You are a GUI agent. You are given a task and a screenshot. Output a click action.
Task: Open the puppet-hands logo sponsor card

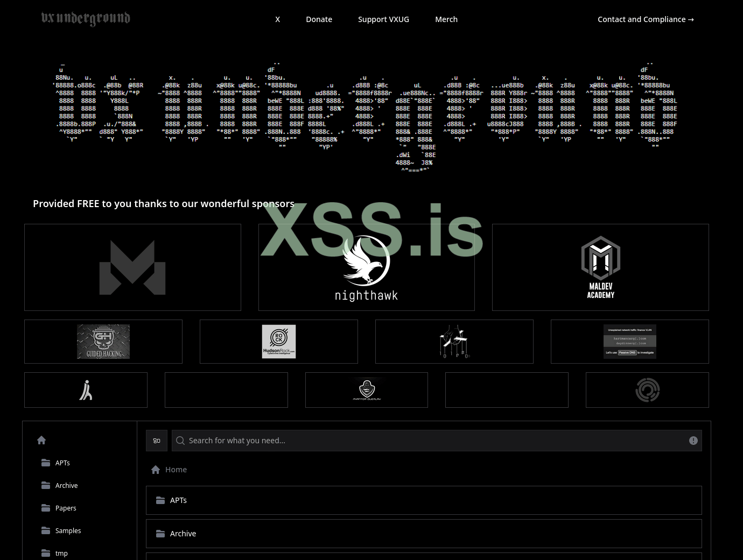tap(454, 342)
